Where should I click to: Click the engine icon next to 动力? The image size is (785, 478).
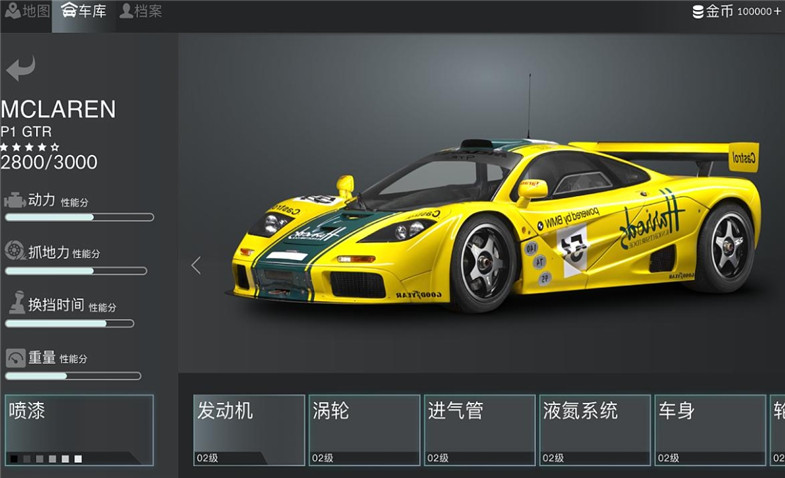15,200
